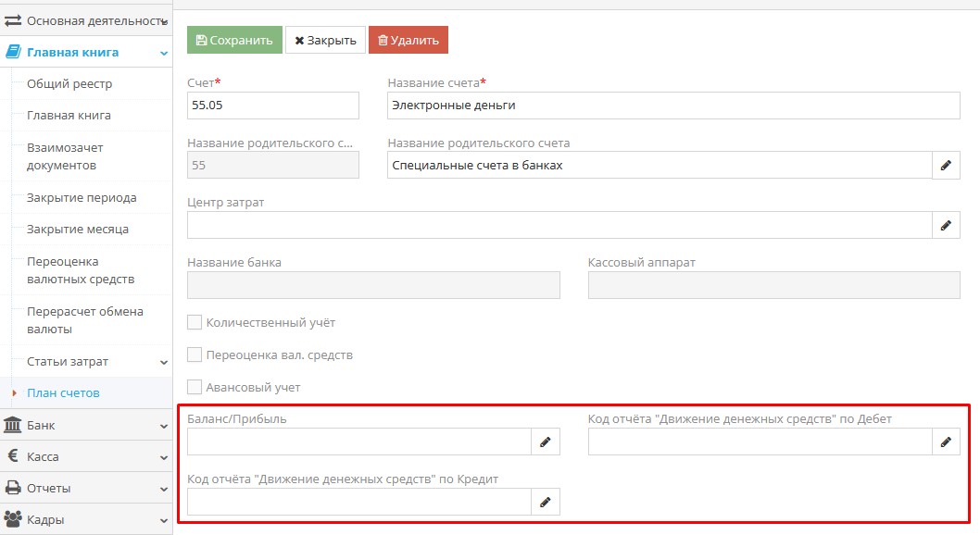Viewport: 980px width, 535px height.
Task: Click the book icon next to Главная книга
Action: coord(12,52)
